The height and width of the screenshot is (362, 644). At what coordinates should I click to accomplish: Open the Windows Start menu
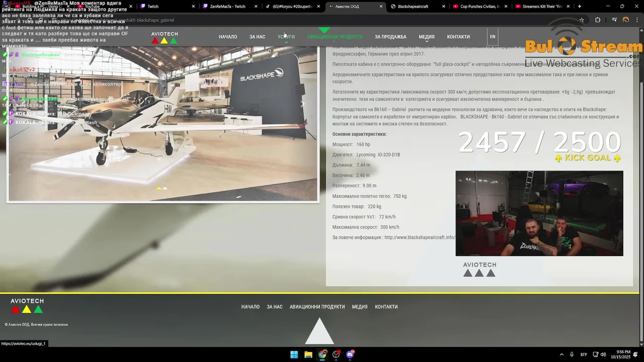pyautogui.click(x=294, y=354)
